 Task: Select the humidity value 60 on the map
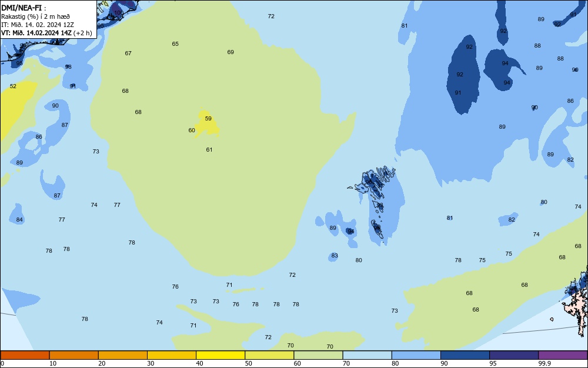pos(192,131)
